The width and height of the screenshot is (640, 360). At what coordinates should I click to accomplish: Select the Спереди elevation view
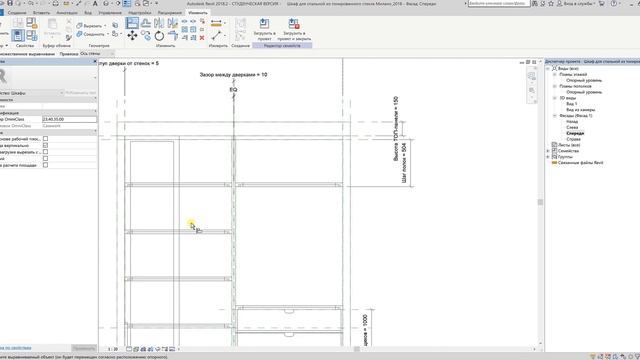pyautogui.click(x=575, y=133)
